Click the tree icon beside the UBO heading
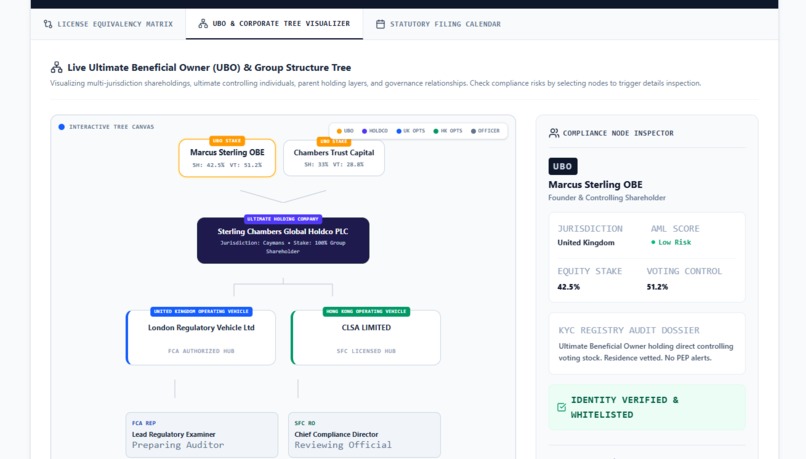 point(57,67)
